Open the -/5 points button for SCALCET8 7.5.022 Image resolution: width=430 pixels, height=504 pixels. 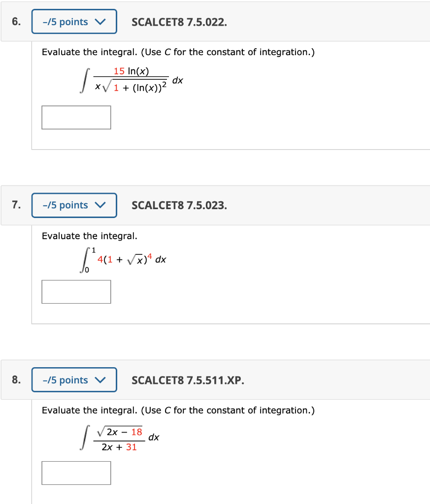[x=74, y=21]
